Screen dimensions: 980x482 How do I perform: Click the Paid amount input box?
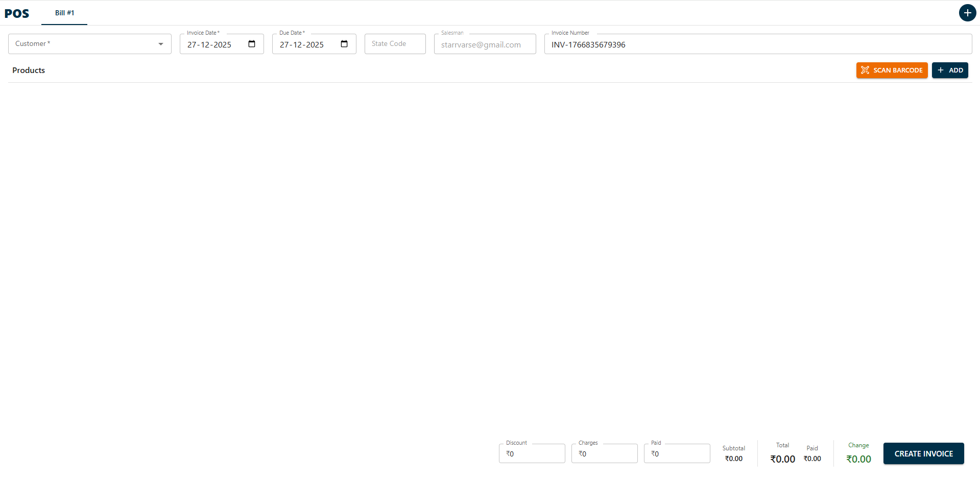[x=677, y=453]
